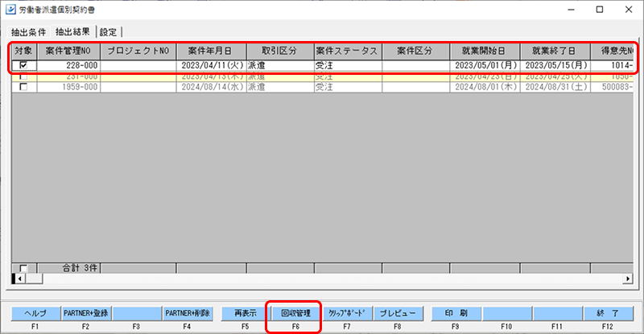Click the 案件ステータス column header

[348, 51]
